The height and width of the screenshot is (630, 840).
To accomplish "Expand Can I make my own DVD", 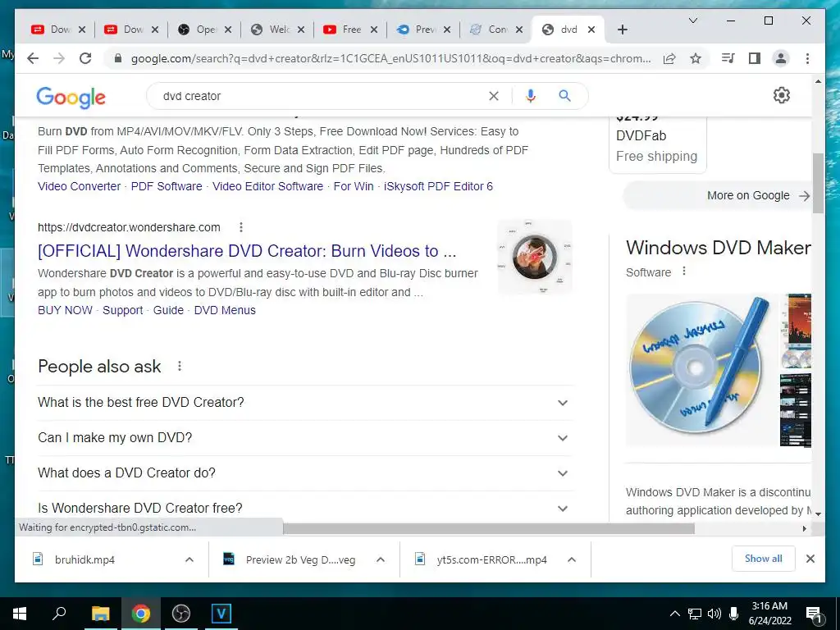I will click(x=305, y=438).
